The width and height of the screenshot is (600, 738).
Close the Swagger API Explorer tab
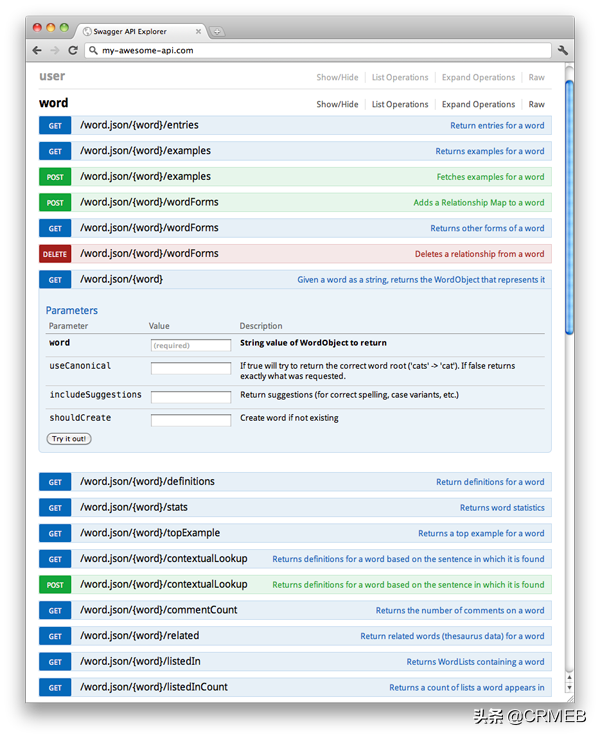[x=198, y=32]
